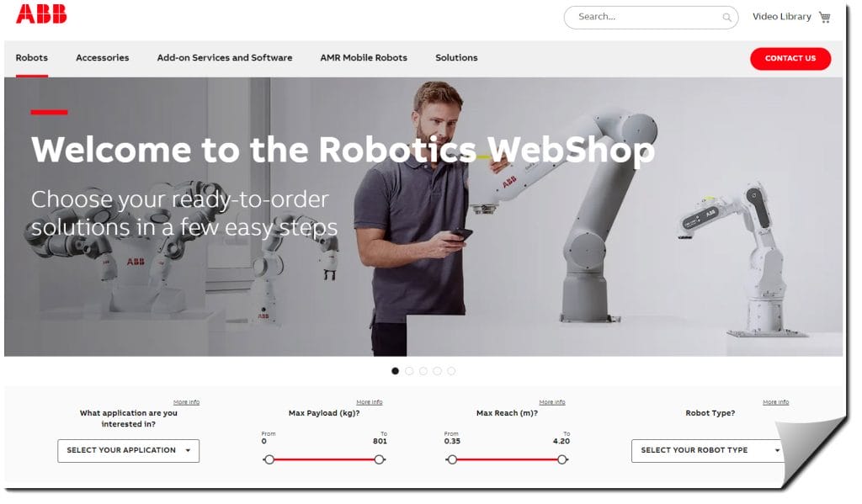
Task: Open Add-on Services and Software menu
Action: point(225,58)
